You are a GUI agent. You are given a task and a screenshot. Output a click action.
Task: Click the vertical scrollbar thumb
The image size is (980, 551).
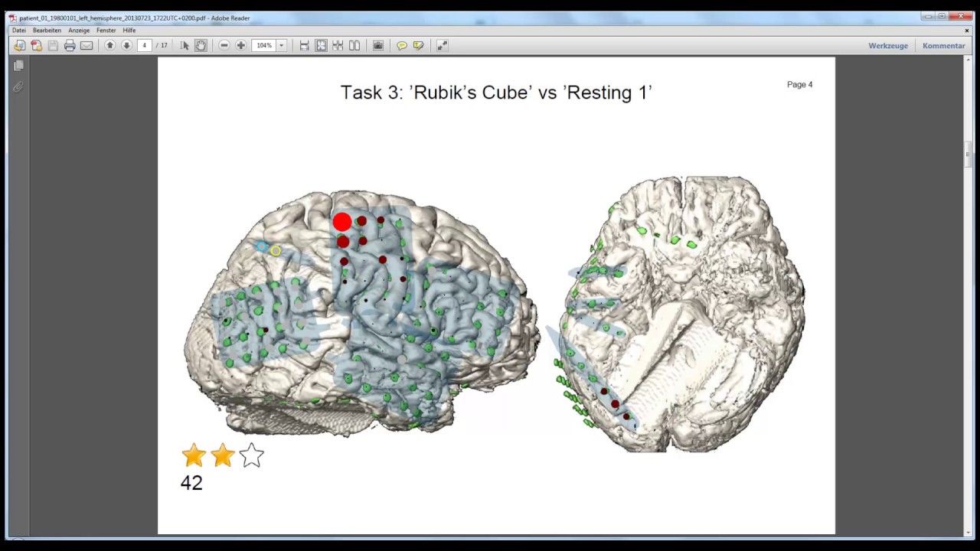pyautogui.click(x=968, y=153)
